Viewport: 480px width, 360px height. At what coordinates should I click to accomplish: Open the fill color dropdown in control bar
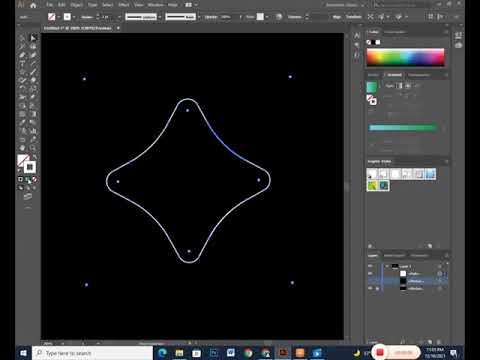[x=58, y=17]
